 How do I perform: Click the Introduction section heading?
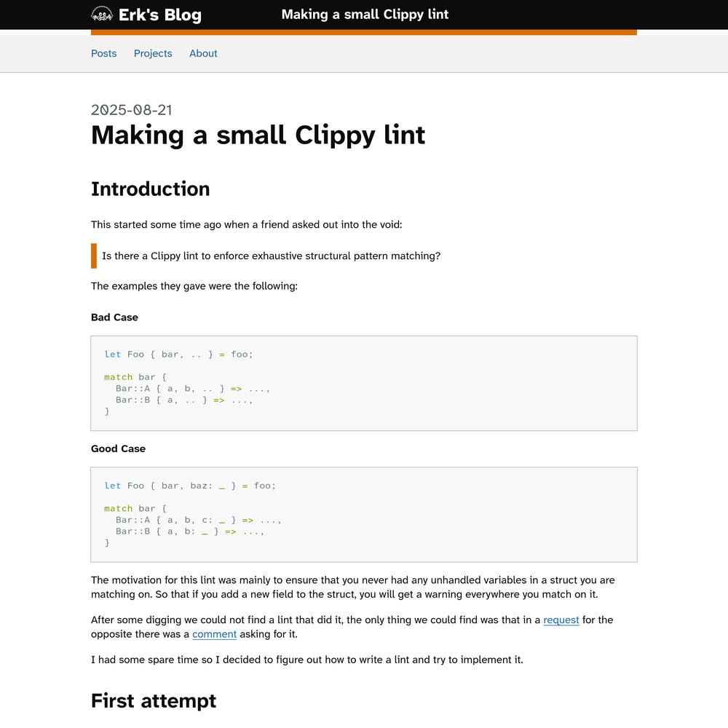tap(150, 189)
